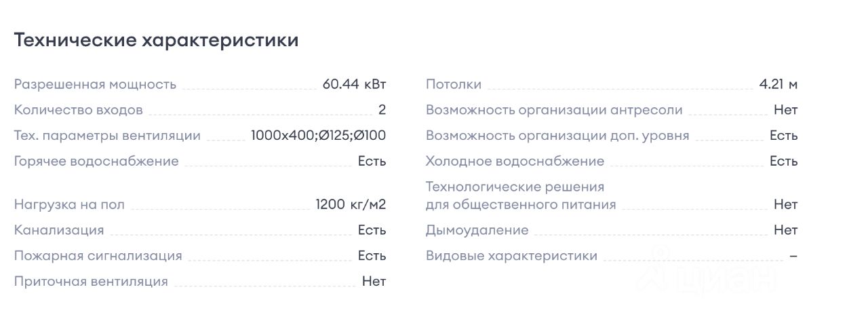Screen dimensions: 868x336
Task: Click the 4.21 м ceiling height value
Action: click(x=778, y=84)
